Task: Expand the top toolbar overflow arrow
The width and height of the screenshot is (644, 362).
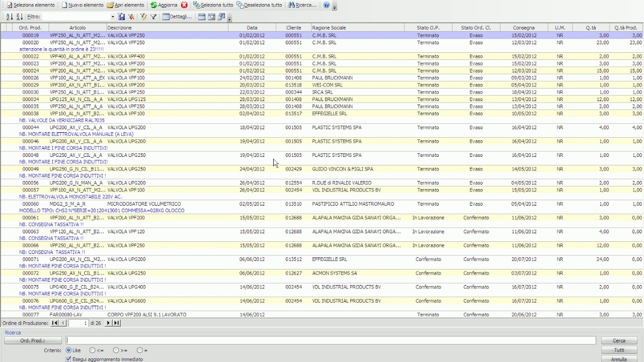Action: [335, 7]
